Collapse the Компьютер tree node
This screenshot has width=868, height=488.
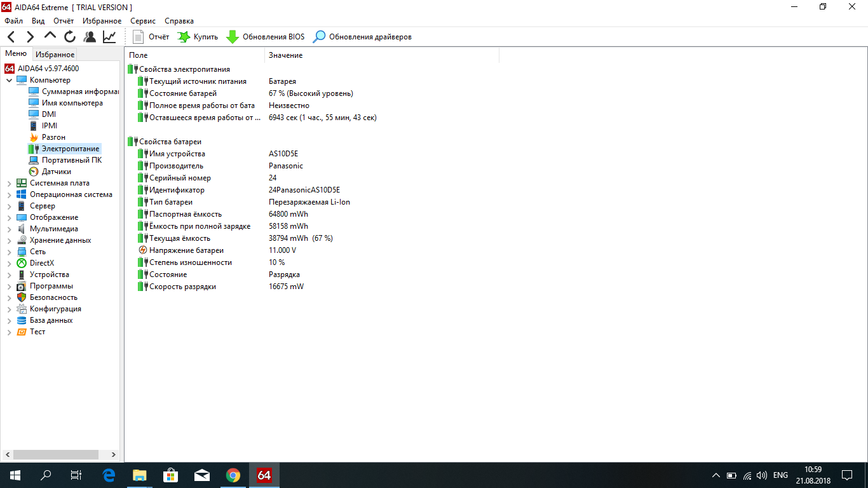click(9, 81)
